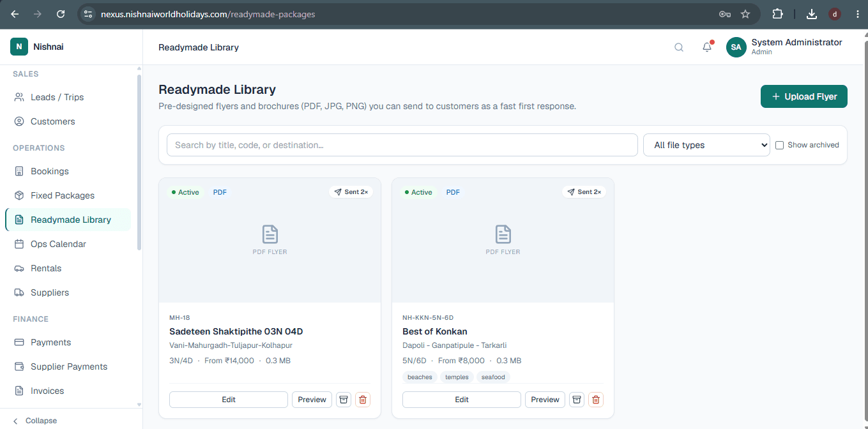Edit the Sadeteen Shaktipithe flyer

click(x=229, y=400)
